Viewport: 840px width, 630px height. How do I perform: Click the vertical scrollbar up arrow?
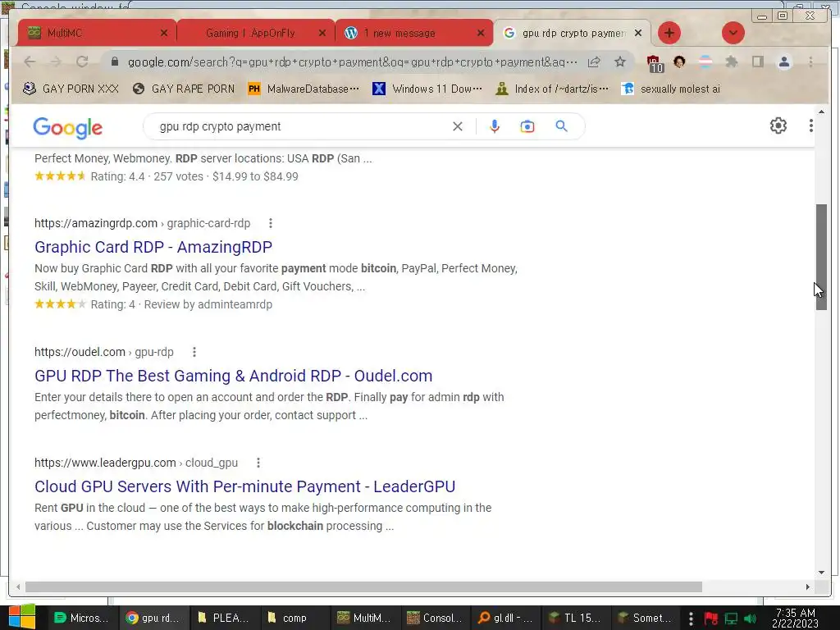(x=821, y=112)
